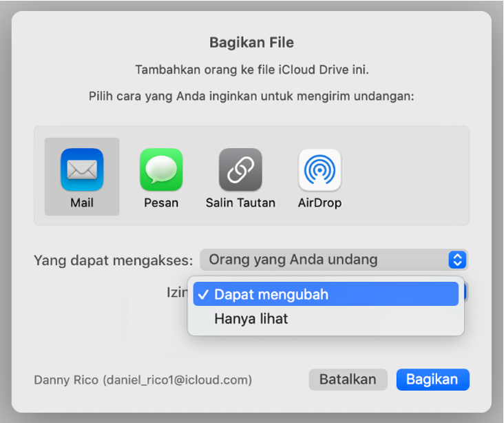Open the "Orang yang Anda undang" pop-up menu

point(324,260)
